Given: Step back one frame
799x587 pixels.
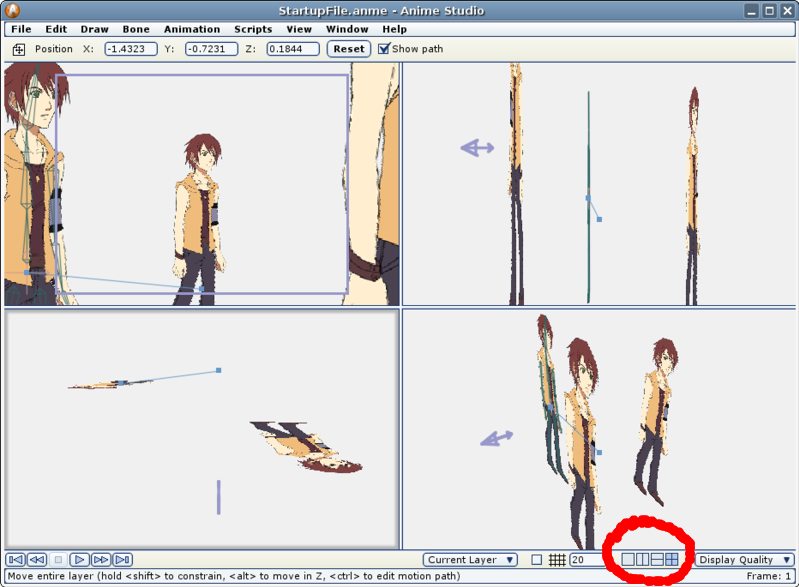Looking at the screenshot, I should tap(37, 559).
